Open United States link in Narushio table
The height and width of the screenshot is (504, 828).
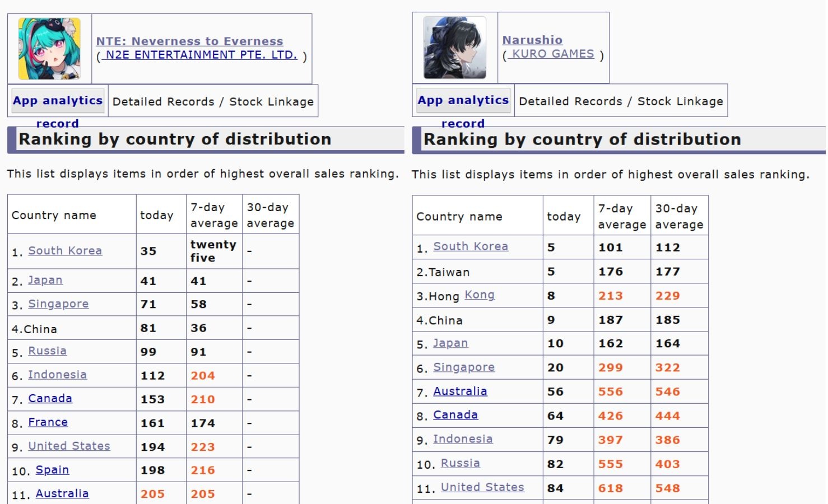click(482, 487)
